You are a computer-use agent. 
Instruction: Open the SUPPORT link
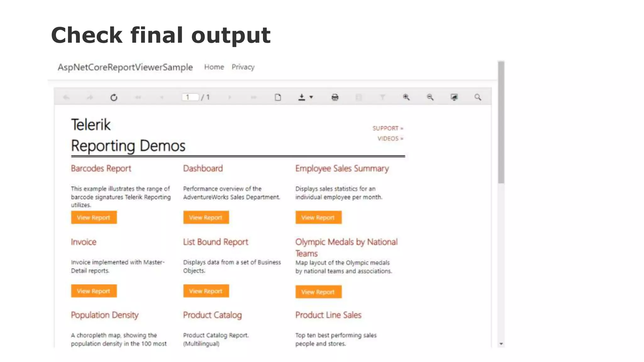click(388, 128)
